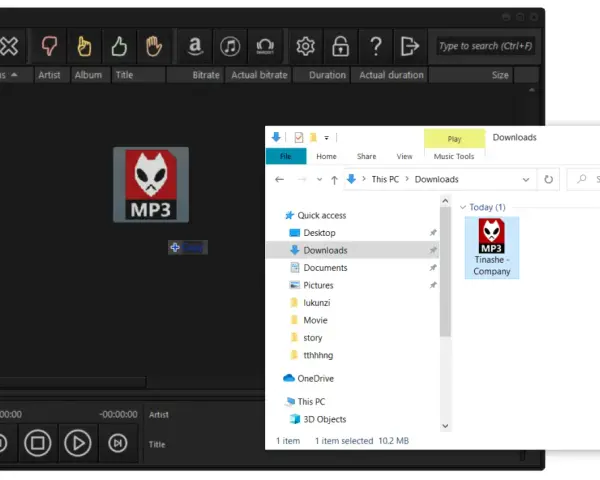
Task: Collapse the Today (1) group
Action: [x=463, y=207]
